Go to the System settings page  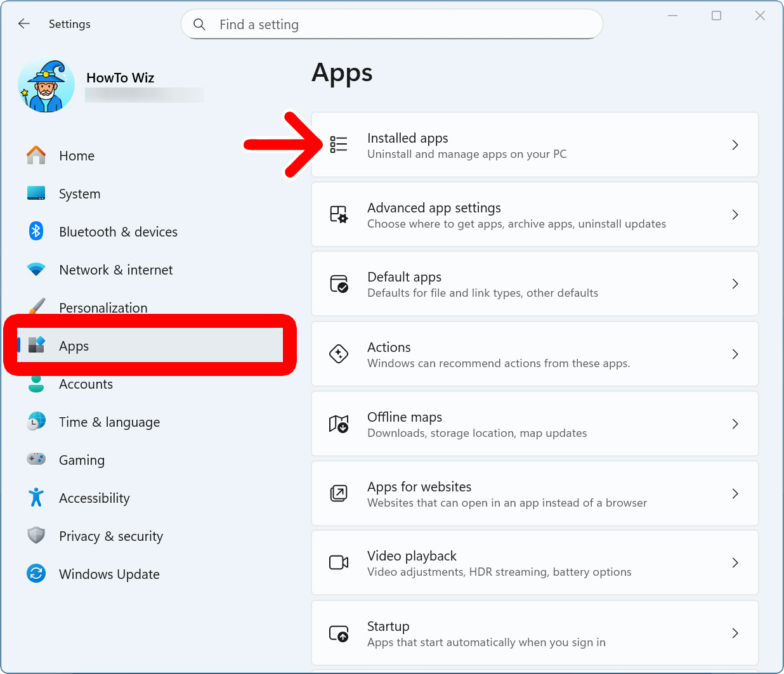click(x=79, y=194)
